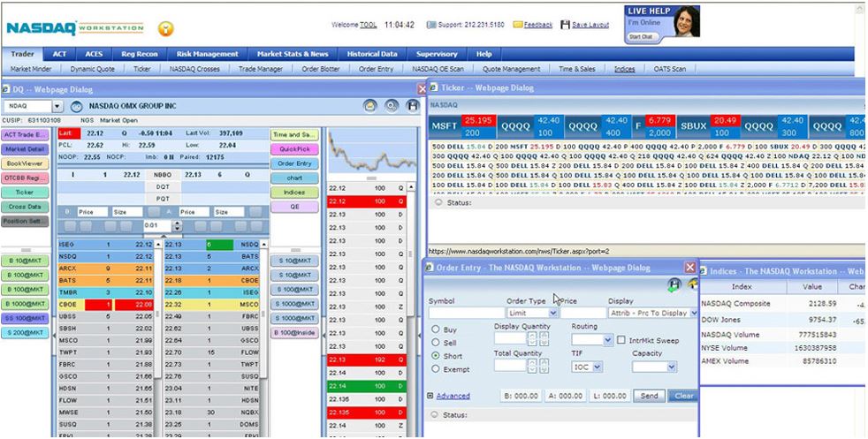Open the ACT tab

click(x=60, y=54)
